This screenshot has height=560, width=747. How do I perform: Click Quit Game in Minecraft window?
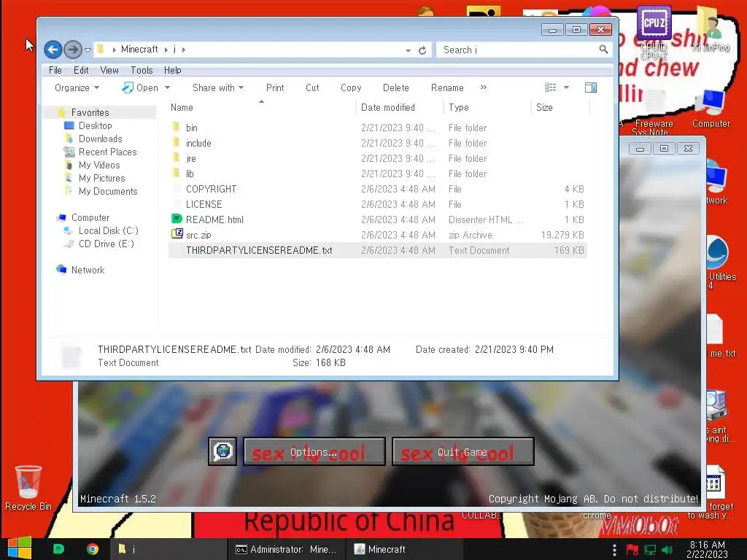(x=462, y=451)
